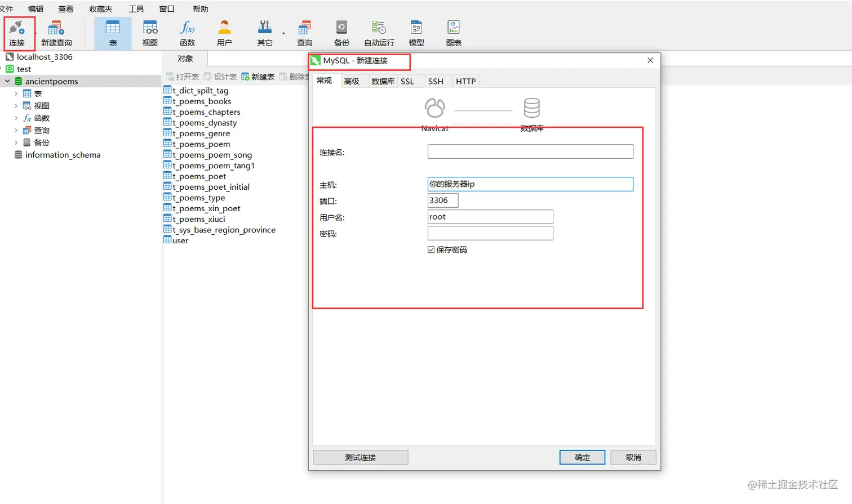Expand the 视图 views tree node
Image resolution: width=852 pixels, height=504 pixels.
click(16, 106)
